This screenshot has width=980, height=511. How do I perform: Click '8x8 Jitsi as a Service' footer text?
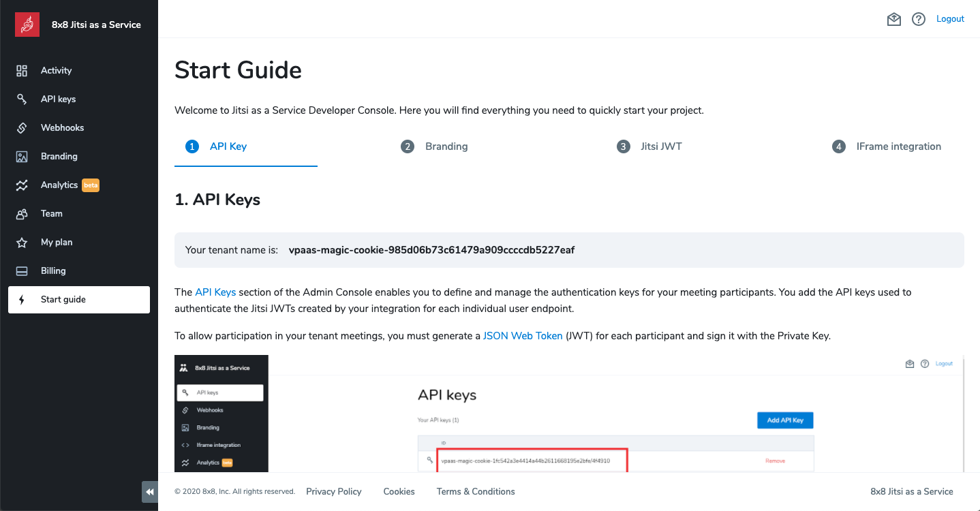pyautogui.click(x=912, y=492)
